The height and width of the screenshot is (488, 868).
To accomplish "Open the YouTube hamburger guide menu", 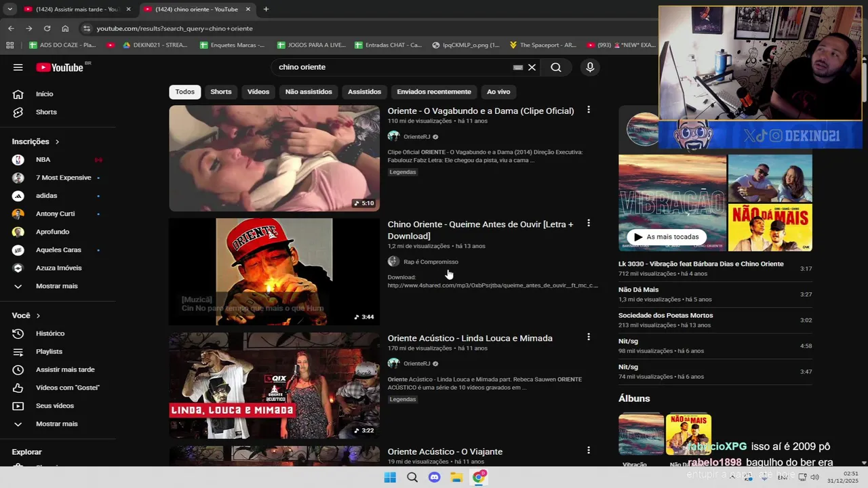I will 18,67.
